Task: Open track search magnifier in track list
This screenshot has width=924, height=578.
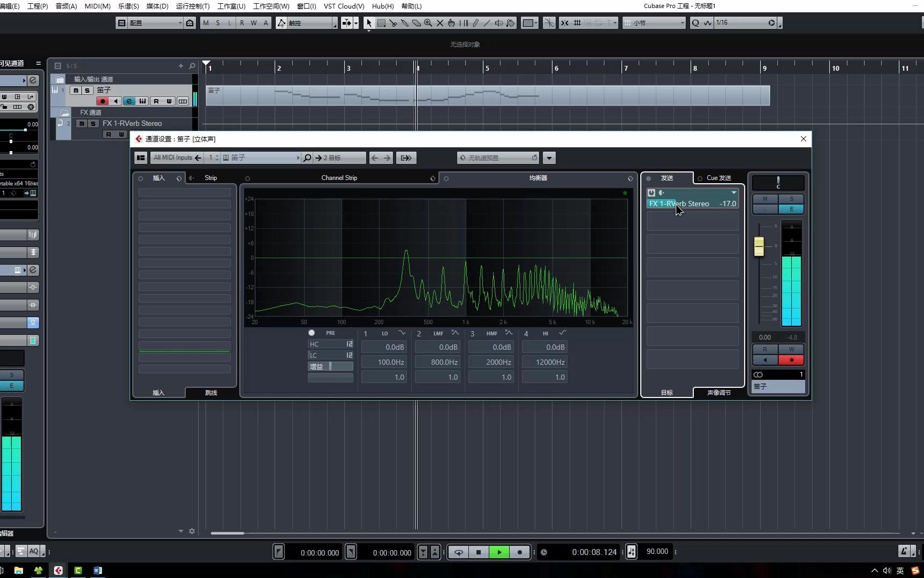Action: click(192, 66)
